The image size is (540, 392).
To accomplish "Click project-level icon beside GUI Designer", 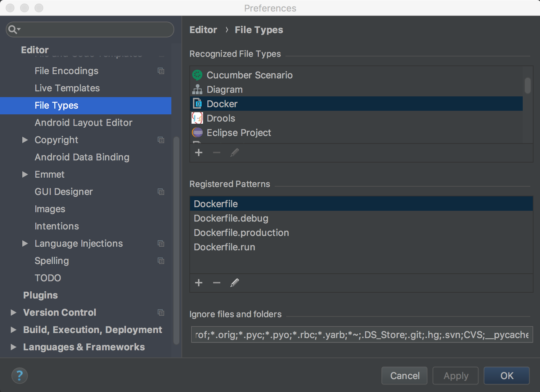I will (x=161, y=192).
